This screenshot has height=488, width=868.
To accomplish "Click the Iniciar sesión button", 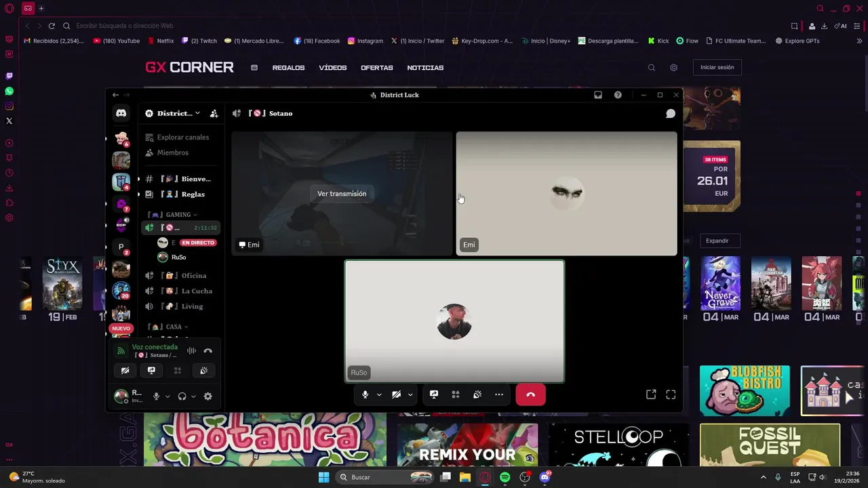I will pyautogui.click(x=717, y=67).
